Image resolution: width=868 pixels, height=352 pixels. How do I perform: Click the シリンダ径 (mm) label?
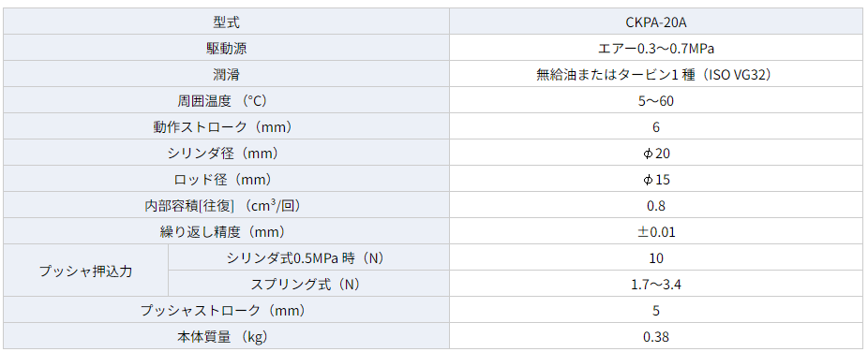click(227, 154)
